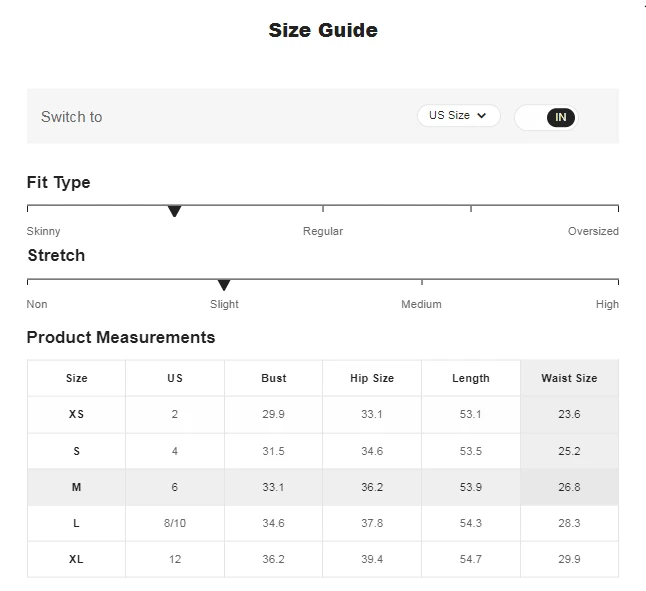646x591 pixels.
Task: Click the Skinny fit label
Action: click(x=43, y=231)
